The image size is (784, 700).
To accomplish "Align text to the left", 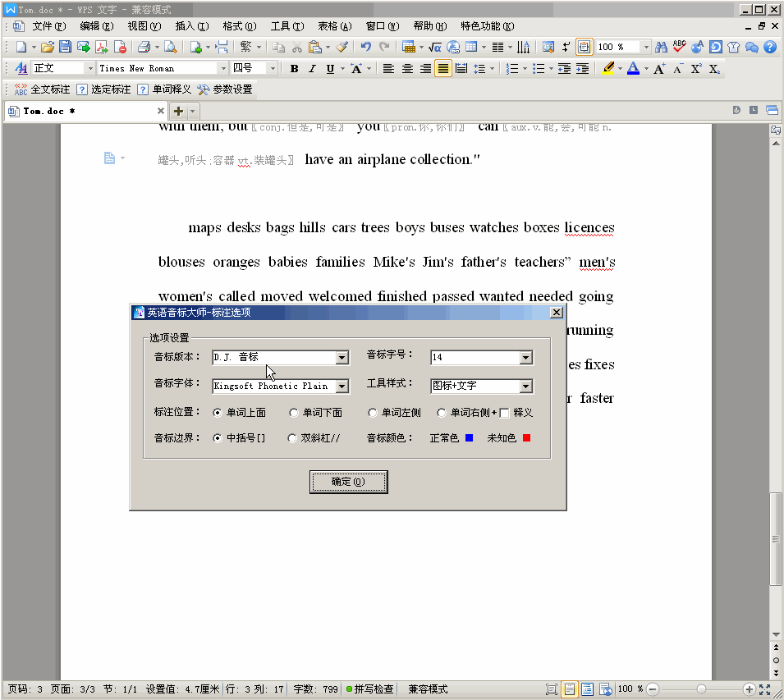I will point(388,68).
